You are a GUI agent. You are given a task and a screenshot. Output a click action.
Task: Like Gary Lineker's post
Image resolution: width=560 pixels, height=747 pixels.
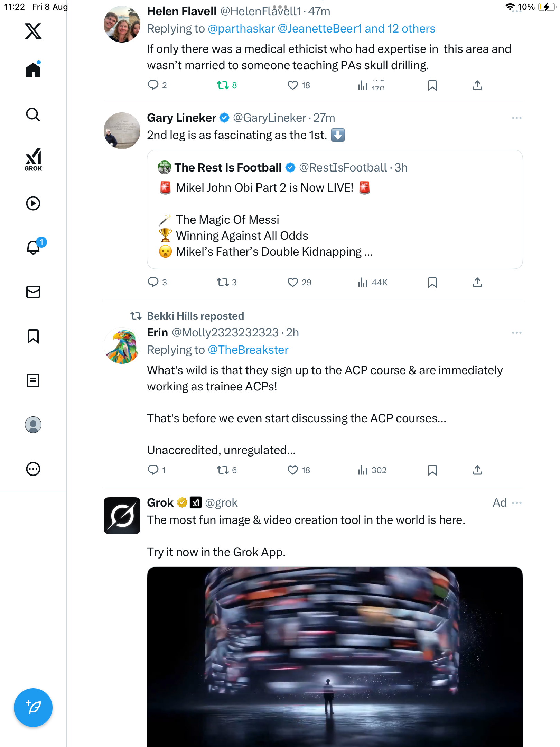(293, 283)
